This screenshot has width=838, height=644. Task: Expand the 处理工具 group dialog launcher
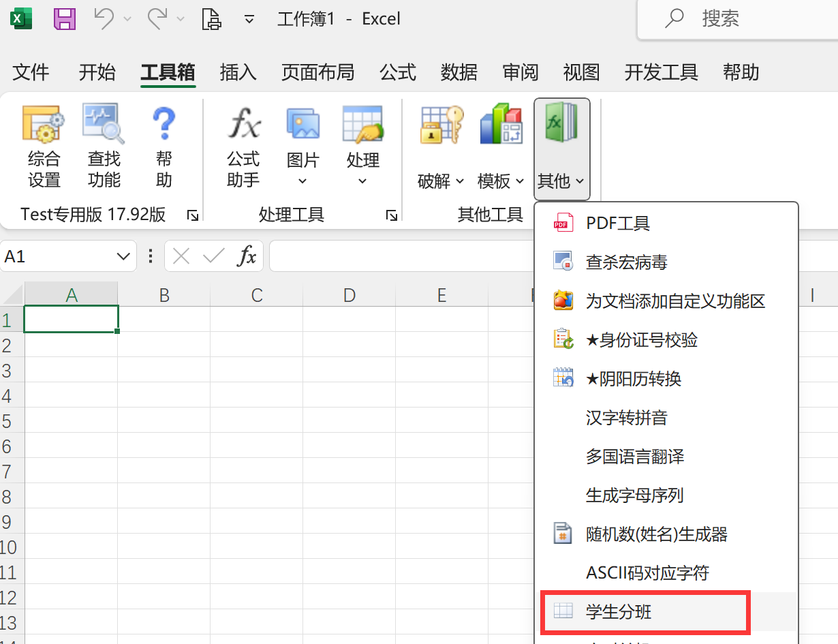click(x=392, y=215)
